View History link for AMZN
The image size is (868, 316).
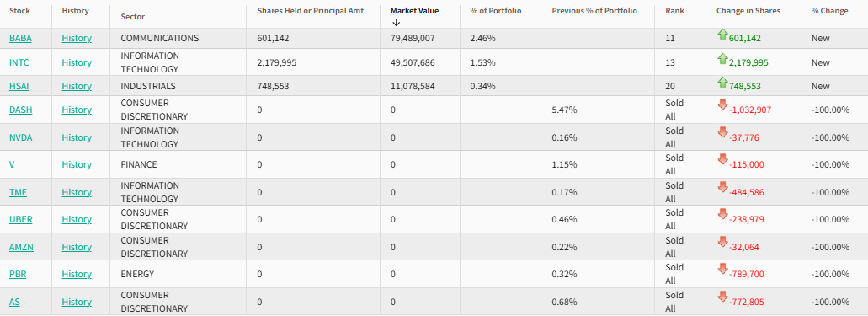77,247
